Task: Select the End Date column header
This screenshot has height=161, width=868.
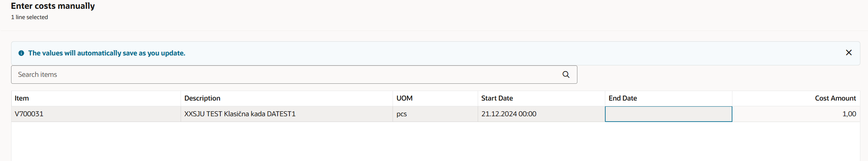Action: tap(622, 98)
